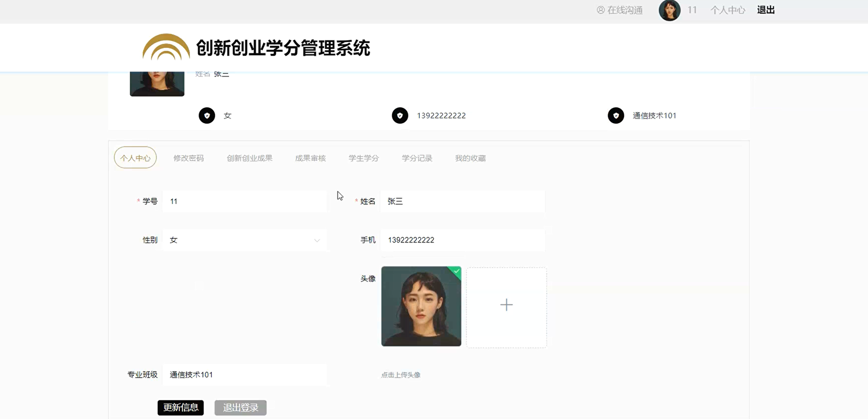Viewport: 868px width, 419px height.
Task: Click the profile photo in header card
Action: pos(157,84)
